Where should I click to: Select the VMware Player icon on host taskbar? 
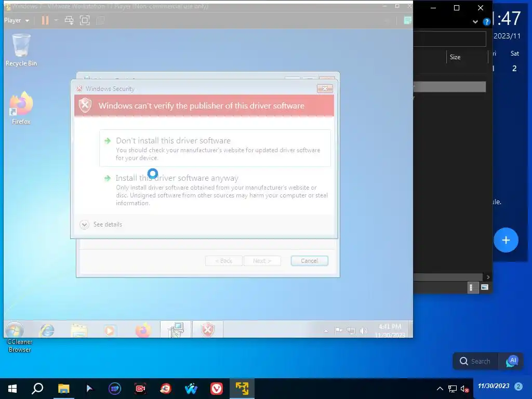point(242,389)
